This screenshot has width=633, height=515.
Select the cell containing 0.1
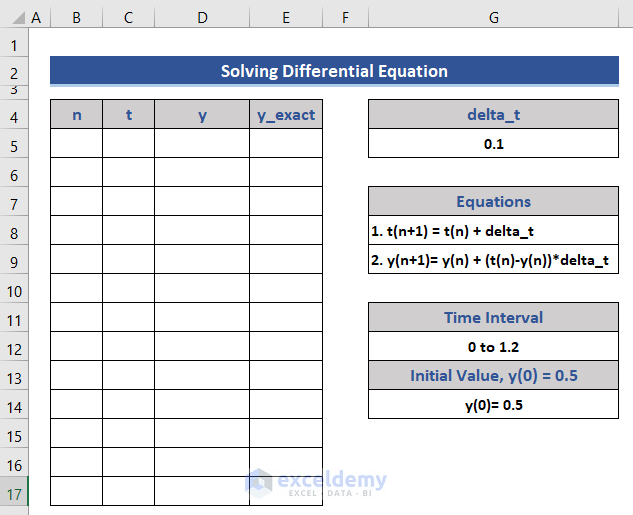[x=494, y=144]
